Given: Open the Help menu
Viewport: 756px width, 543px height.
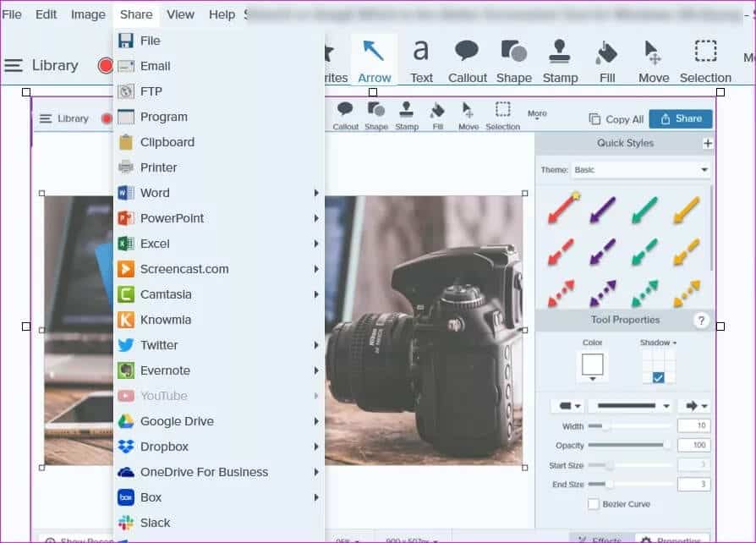Looking at the screenshot, I should (x=222, y=14).
